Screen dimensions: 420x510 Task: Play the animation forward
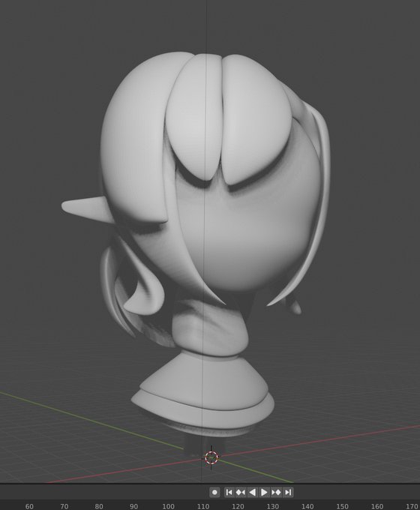(264, 492)
